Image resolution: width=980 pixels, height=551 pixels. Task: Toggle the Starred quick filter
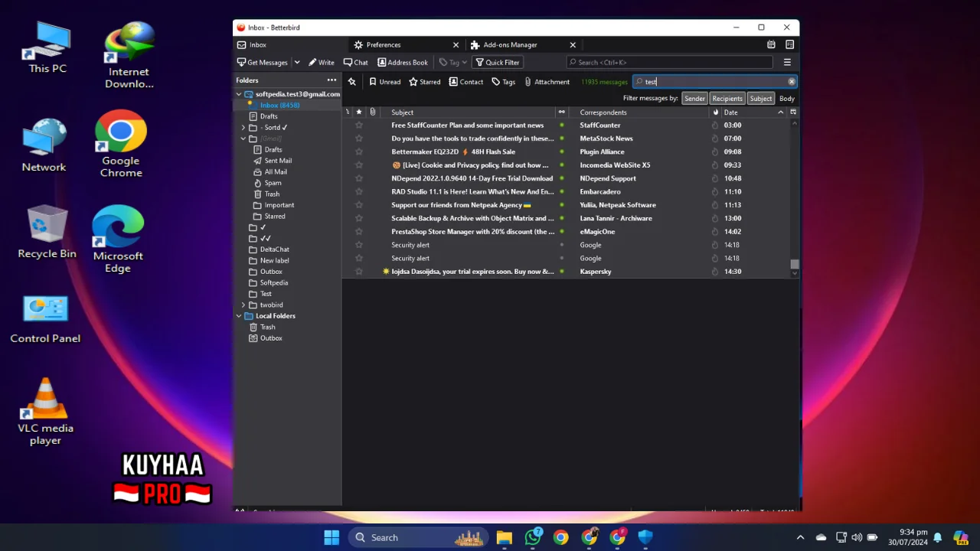(424, 82)
